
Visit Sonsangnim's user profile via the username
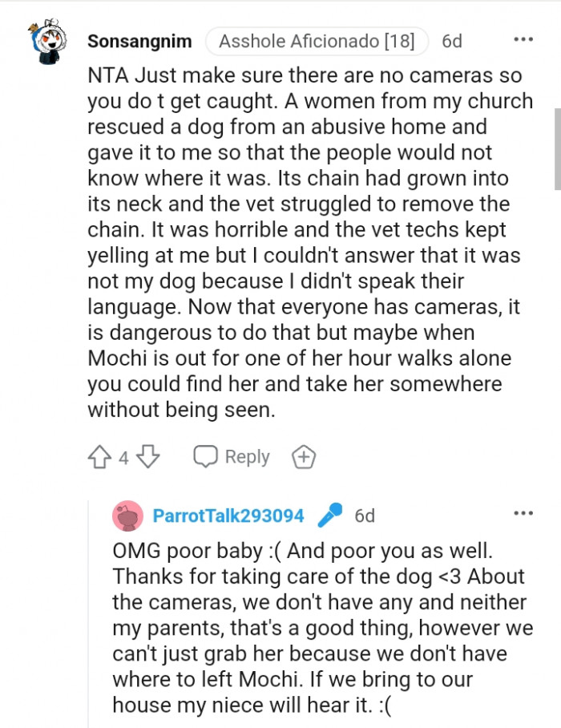tap(139, 42)
